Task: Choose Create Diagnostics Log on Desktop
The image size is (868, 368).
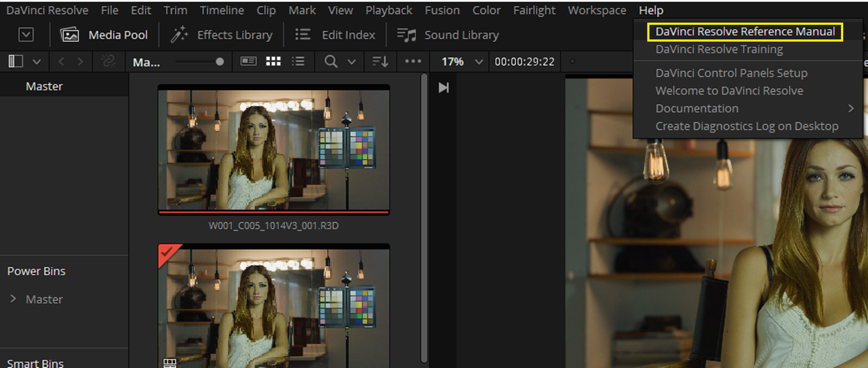Action: pos(747,126)
